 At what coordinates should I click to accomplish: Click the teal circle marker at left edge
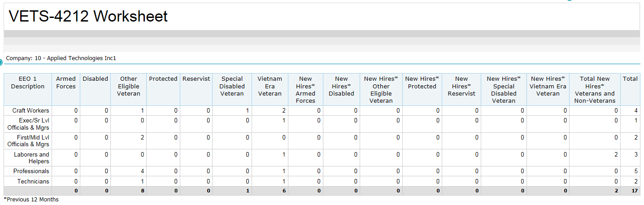click(1, 62)
